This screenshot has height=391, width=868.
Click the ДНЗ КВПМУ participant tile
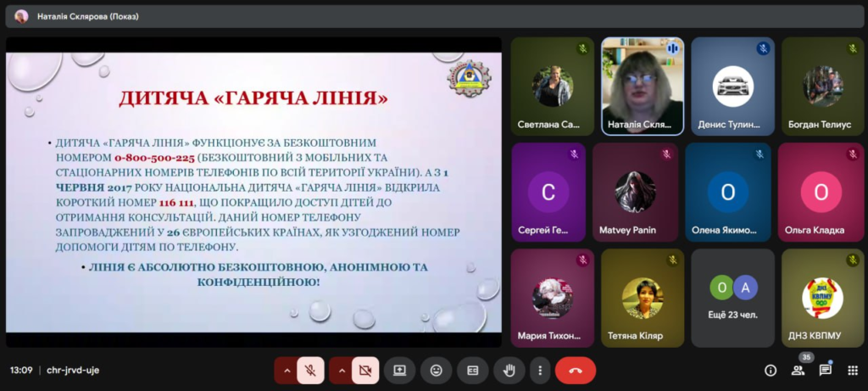click(x=822, y=298)
